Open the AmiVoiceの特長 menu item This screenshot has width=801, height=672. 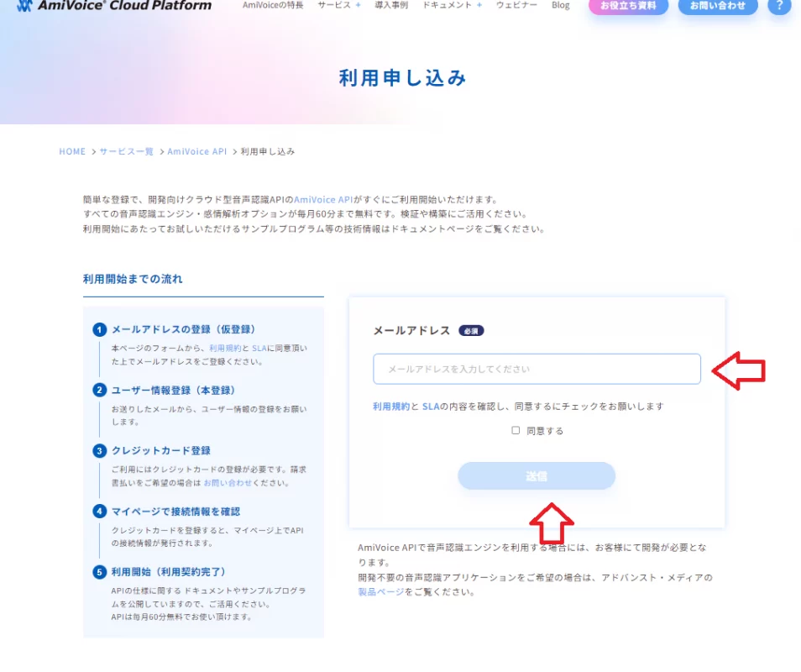pos(273,5)
